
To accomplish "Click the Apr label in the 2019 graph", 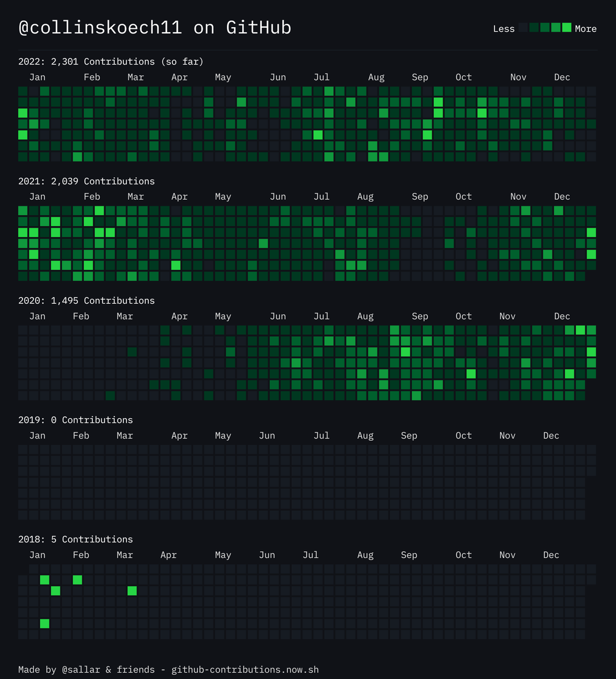I will (179, 436).
